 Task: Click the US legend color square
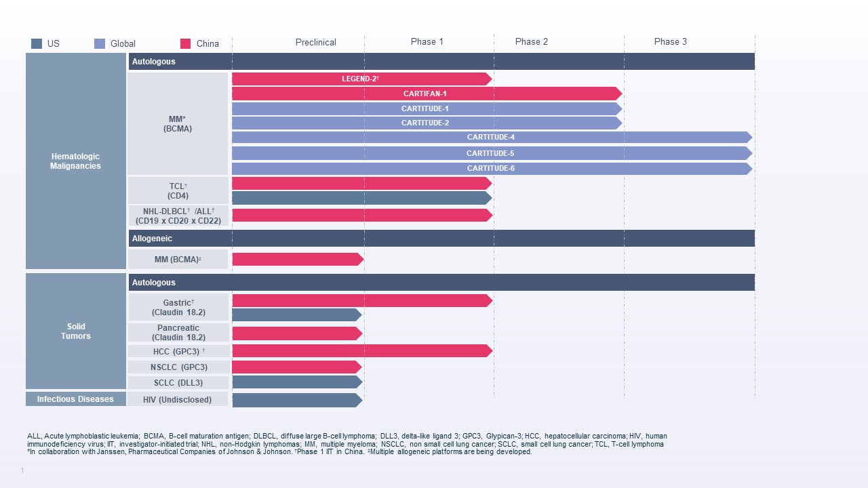37,43
